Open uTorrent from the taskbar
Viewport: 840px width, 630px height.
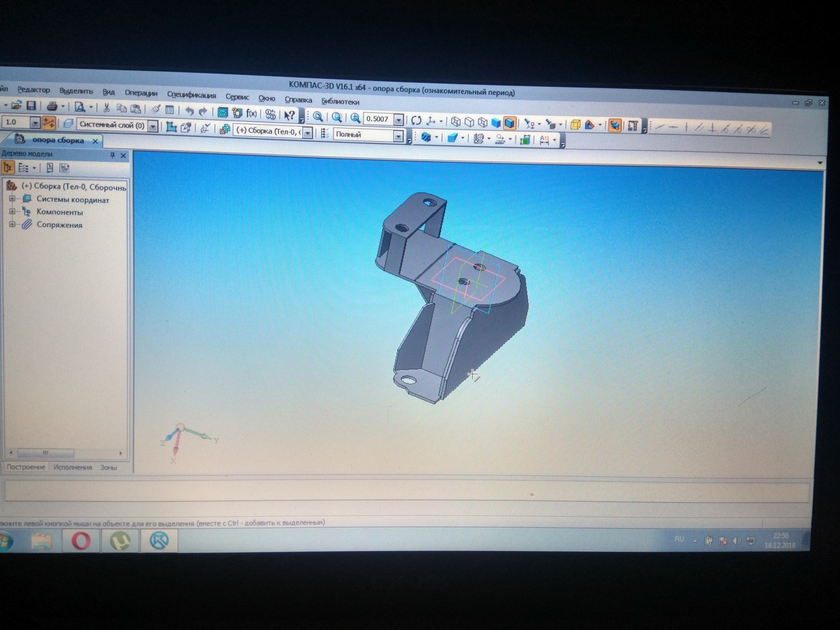click(x=120, y=541)
